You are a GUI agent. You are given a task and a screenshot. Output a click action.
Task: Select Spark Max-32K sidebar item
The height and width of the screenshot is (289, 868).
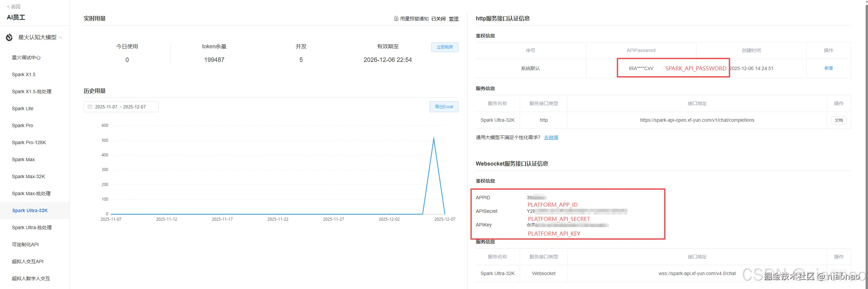28,176
